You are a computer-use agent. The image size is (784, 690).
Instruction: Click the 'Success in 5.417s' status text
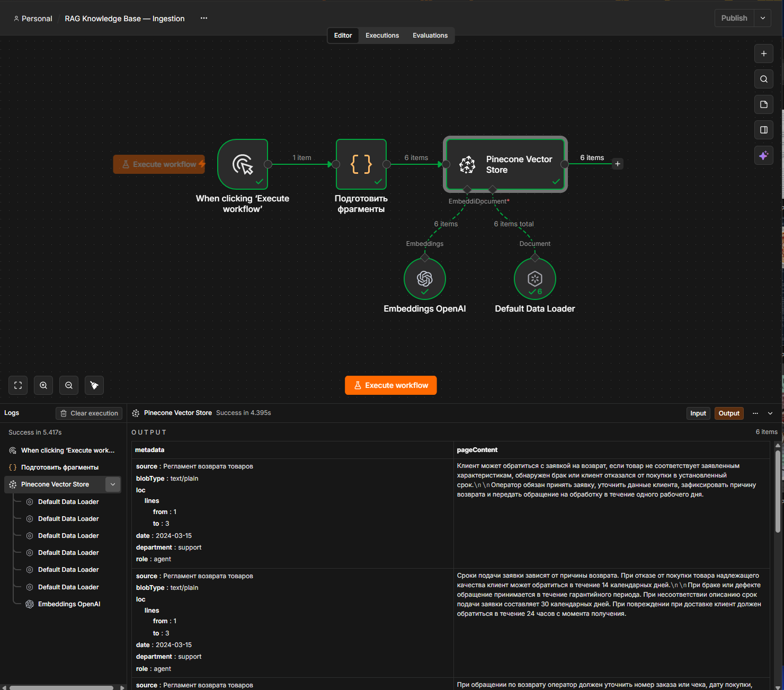tap(35, 432)
